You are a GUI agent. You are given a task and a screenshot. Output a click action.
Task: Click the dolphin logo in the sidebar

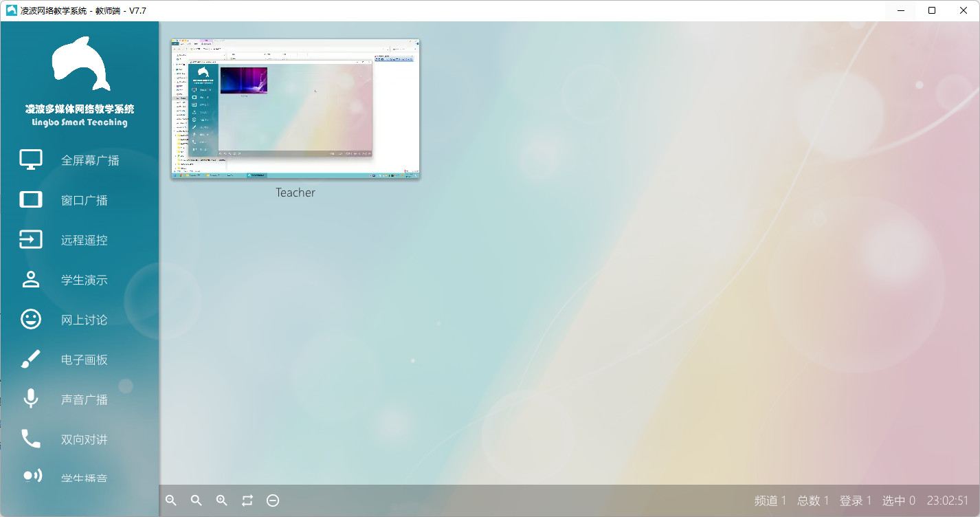click(x=80, y=64)
